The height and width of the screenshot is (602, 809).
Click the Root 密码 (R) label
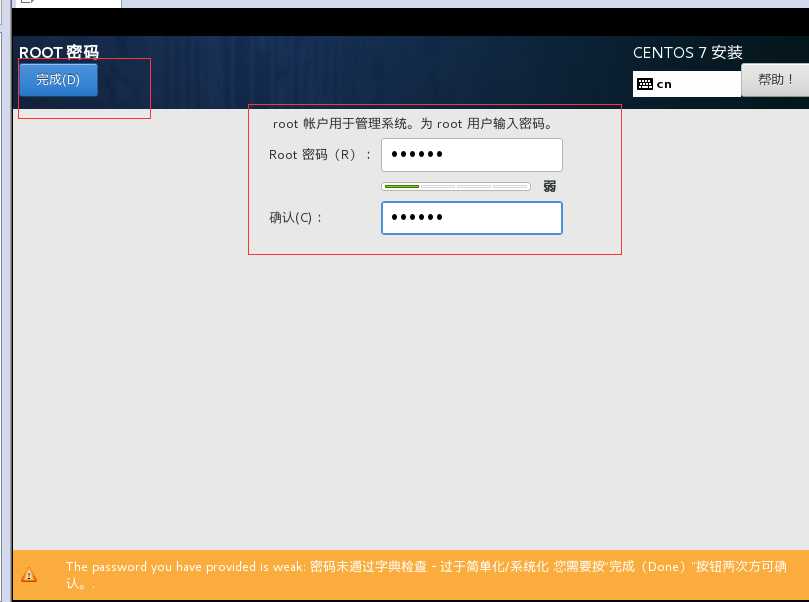coord(320,155)
